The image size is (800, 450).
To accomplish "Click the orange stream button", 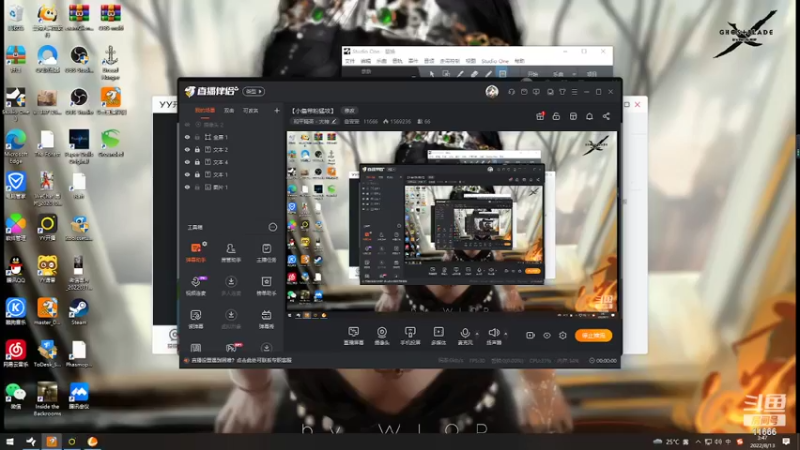I will click(x=593, y=335).
